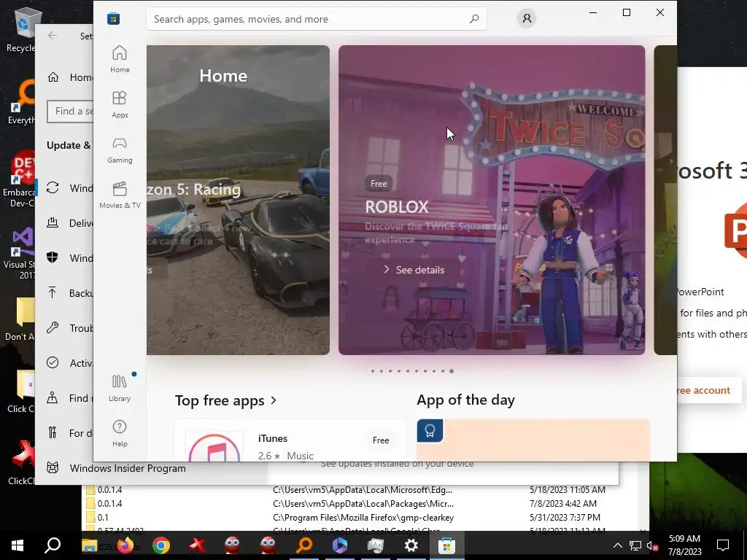This screenshot has height=560, width=747.
Task: Open Movies & TV in Store sidebar
Action: tap(120, 195)
